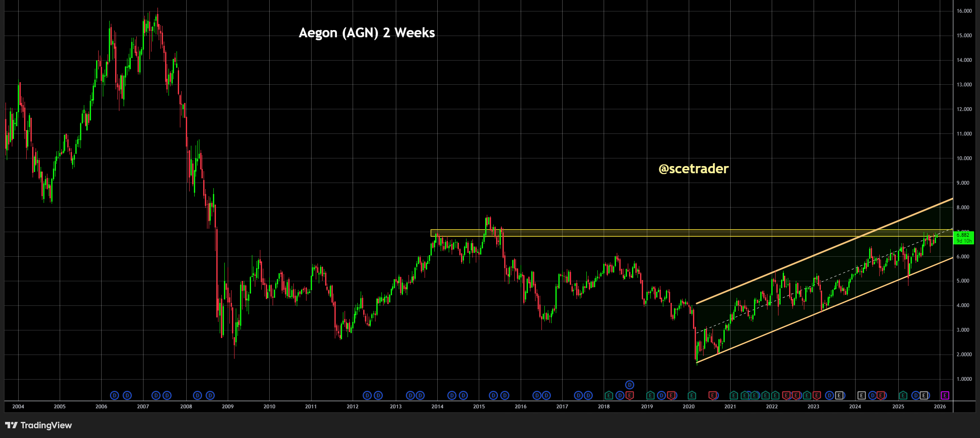Screen dimensions: 980x438
Task: Select the 2011 year label on time axis
Action: [x=311, y=407]
